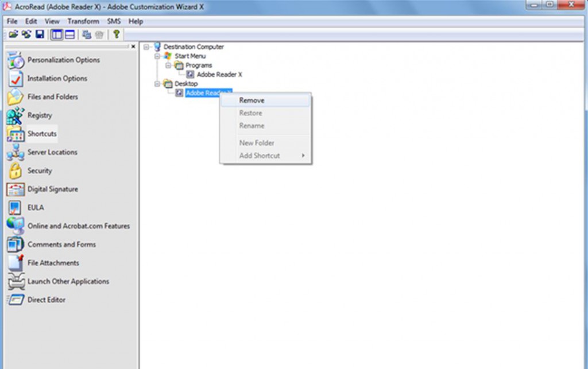Choose Rename in the context menu
Screen dimensions: 588x369
[x=265, y=126]
